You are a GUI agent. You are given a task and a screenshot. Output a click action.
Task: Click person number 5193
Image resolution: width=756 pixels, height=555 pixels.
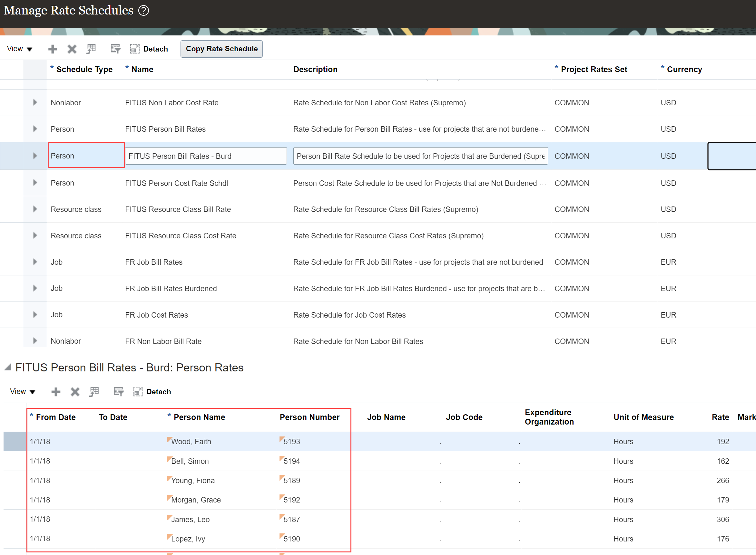tap(292, 441)
